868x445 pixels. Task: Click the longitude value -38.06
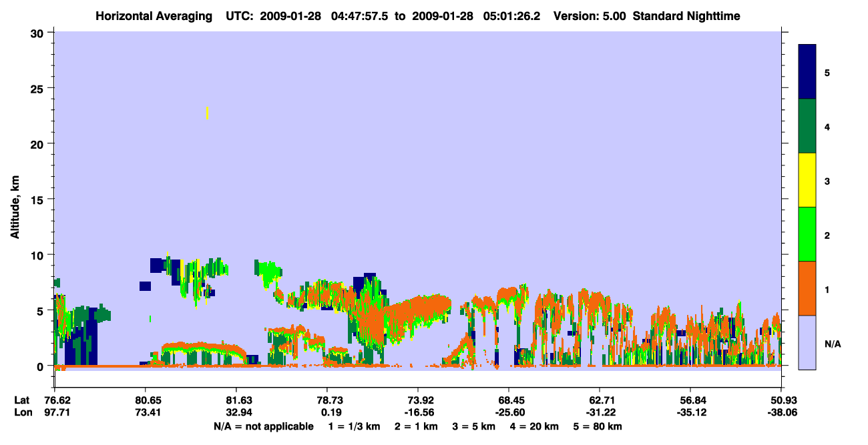click(x=781, y=412)
